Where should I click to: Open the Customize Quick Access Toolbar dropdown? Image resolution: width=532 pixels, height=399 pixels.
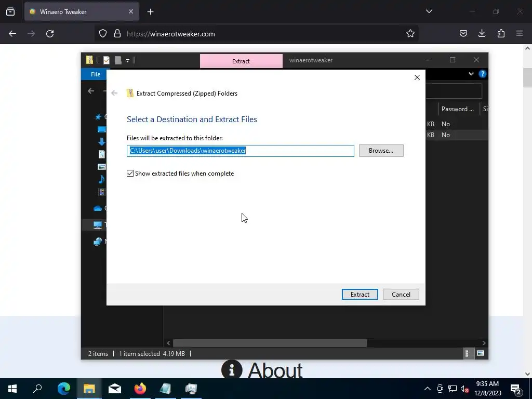(128, 60)
